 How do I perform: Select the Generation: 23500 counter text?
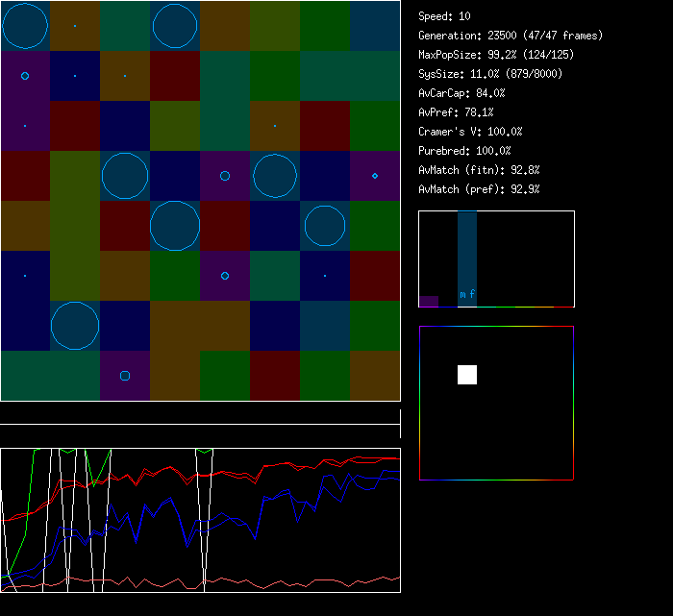pos(511,36)
